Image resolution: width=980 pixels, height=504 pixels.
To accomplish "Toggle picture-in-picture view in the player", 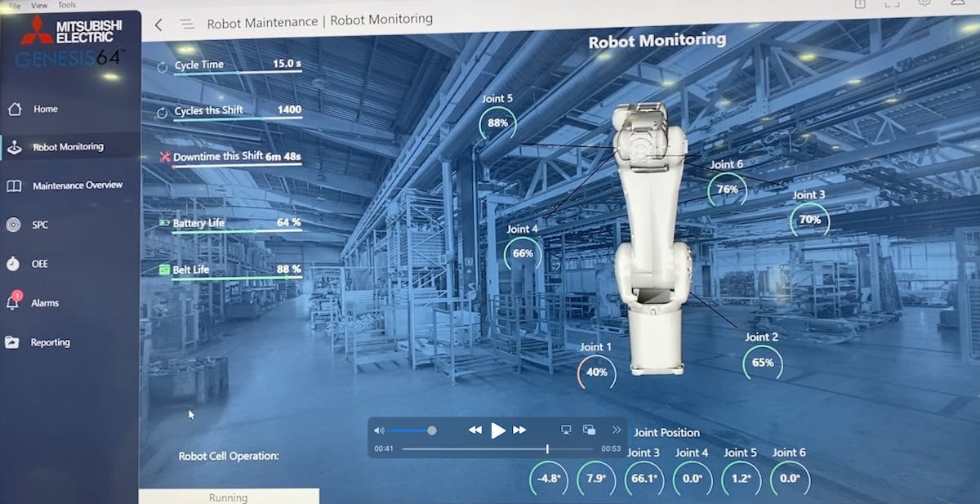I will point(589,430).
